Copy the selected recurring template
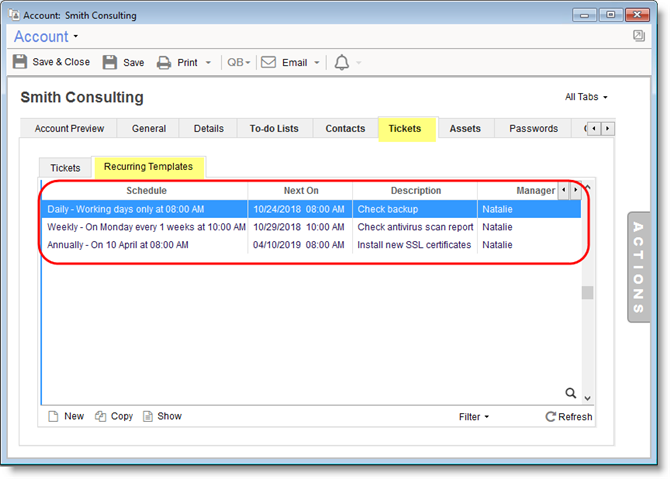The width and height of the screenshot is (670, 479). pos(113,416)
